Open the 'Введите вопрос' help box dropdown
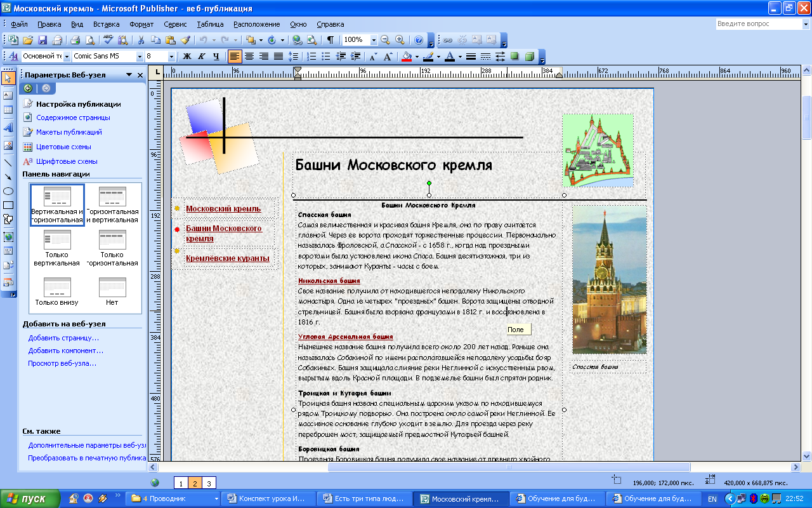812x508 pixels. coord(806,24)
